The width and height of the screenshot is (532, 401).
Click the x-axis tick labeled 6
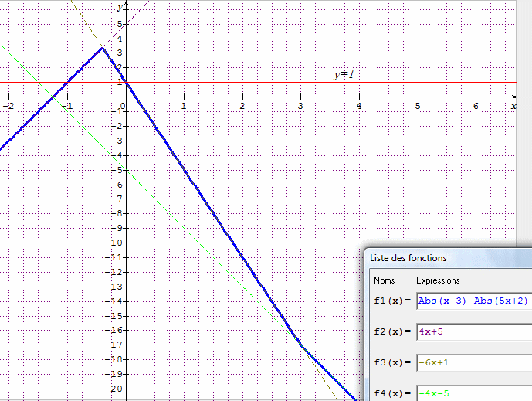click(x=476, y=106)
